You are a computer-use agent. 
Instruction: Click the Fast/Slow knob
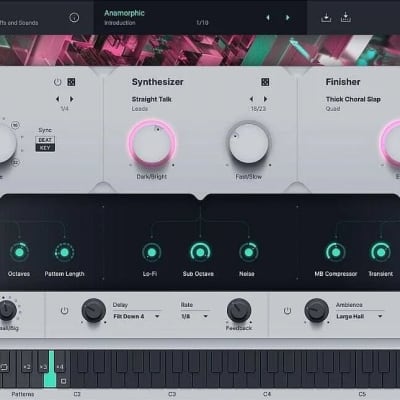pyautogui.click(x=248, y=143)
